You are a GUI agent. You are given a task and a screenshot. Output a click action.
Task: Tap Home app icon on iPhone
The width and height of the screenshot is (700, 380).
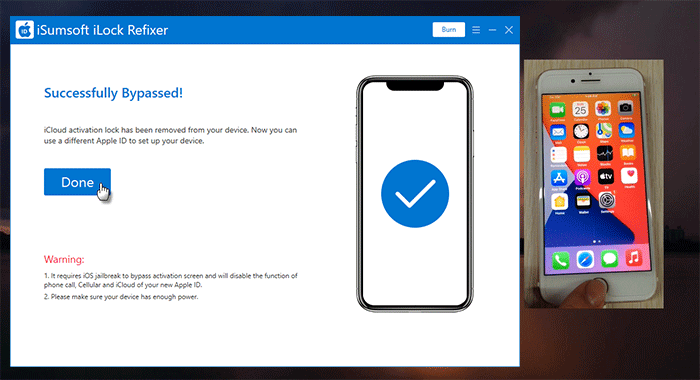coord(560,202)
